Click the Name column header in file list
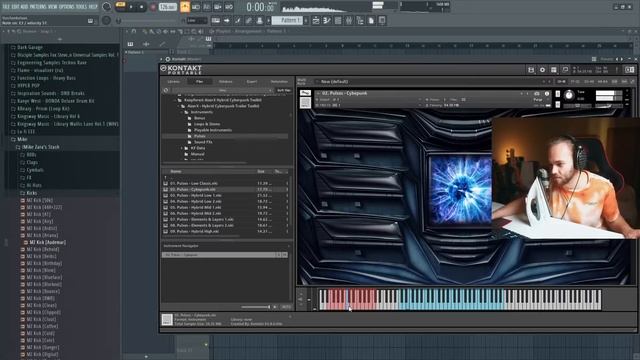Image resolution: width=640 pixels, height=360 pixels. (x=176, y=171)
